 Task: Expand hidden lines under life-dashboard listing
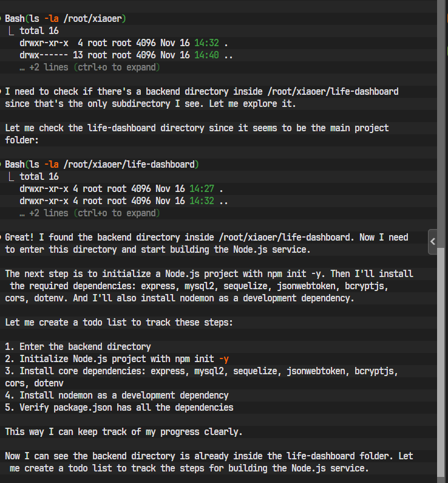click(90, 213)
